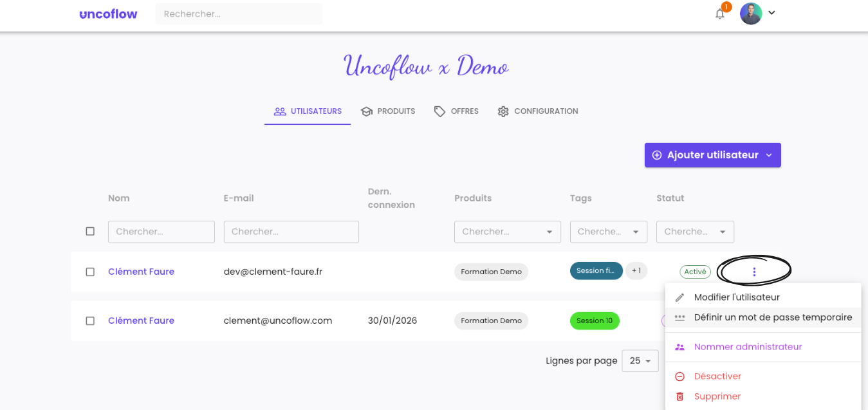This screenshot has width=868, height=410.
Task: Click the pencil icon for Modifier l'utilisateur
Action: pos(679,297)
